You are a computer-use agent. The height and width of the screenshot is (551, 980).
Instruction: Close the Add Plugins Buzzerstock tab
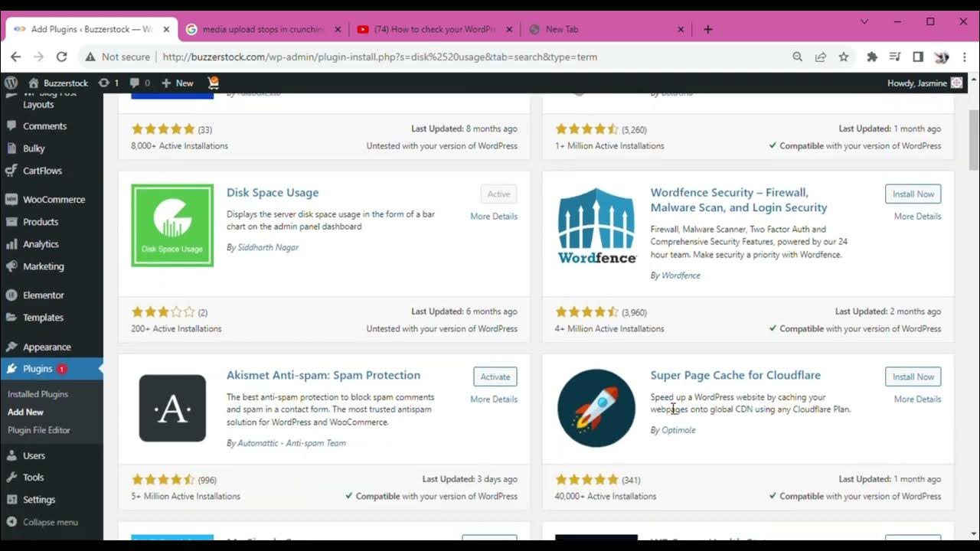(166, 29)
